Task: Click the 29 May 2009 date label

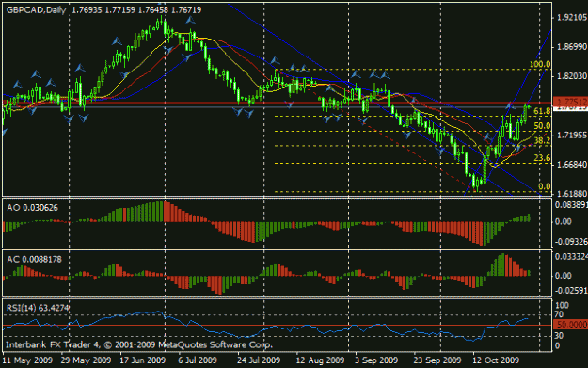Action: pos(86,360)
